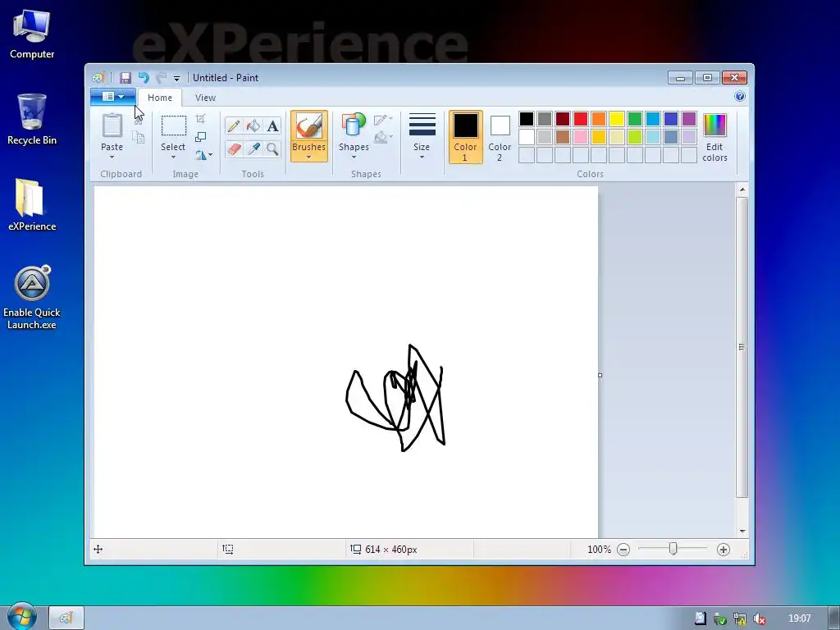
Task: Select the Computer desktop icon
Action: (32, 34)
